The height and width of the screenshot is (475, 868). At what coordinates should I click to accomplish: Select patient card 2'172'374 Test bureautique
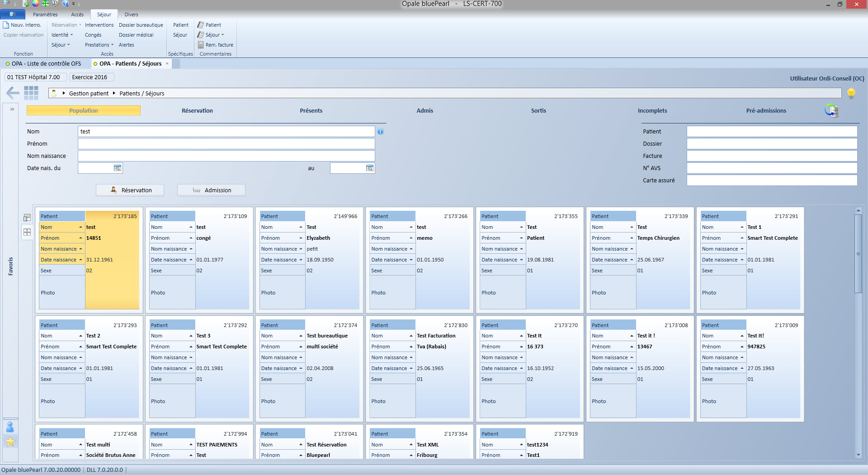tap(310, 369)
